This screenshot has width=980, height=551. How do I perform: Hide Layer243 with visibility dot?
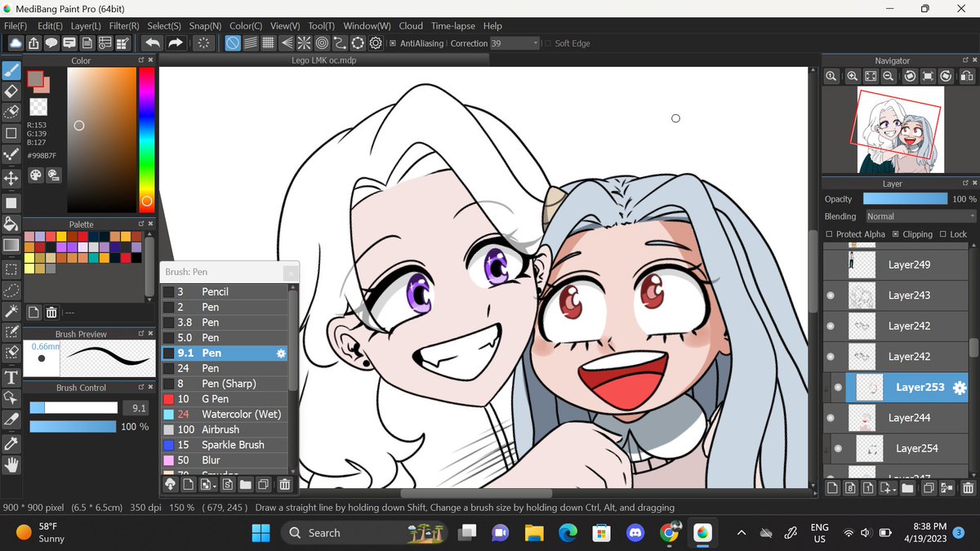pyautogui.click(x=831, y=295)
